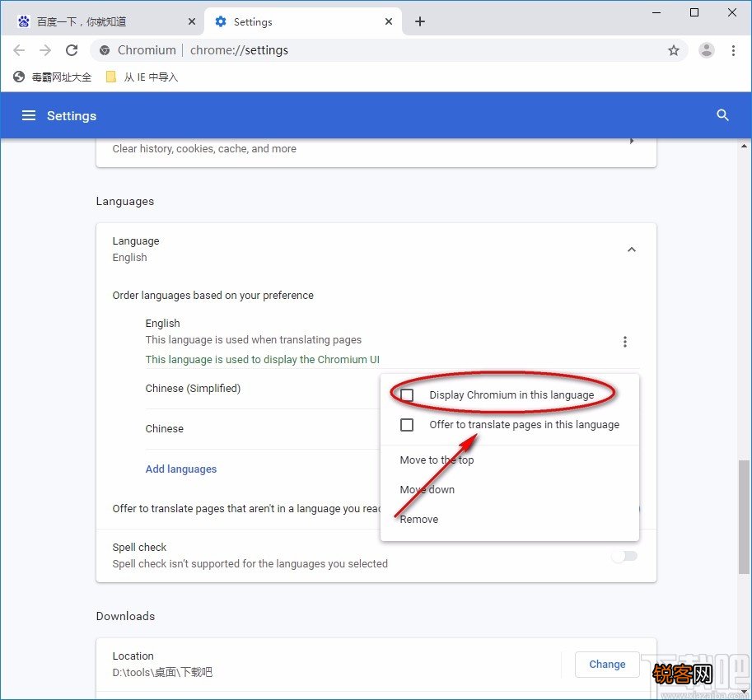Click the Add languages link
Image resolution: width=752 pixels, height=700 pixels.
click(181, 469)
